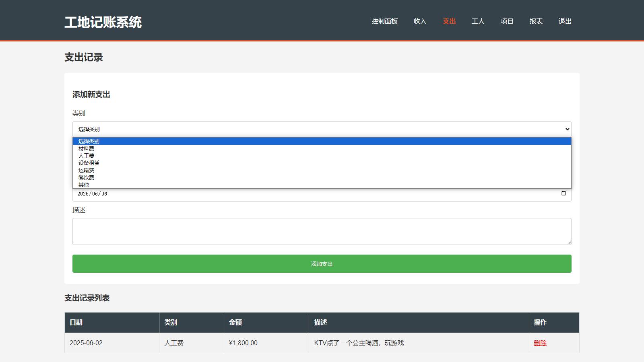Select 其他 category option
The height and width of the screenshot is (362, 644).
84,185
